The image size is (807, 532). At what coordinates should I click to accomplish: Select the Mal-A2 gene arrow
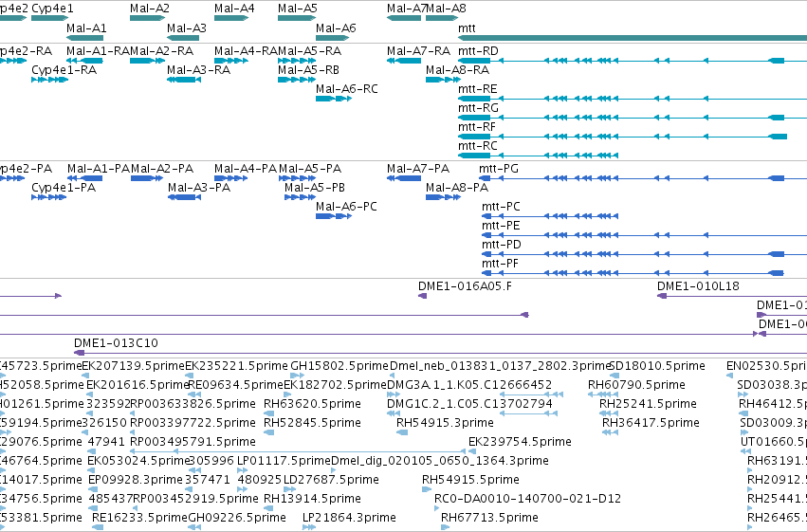coord(148,18)
